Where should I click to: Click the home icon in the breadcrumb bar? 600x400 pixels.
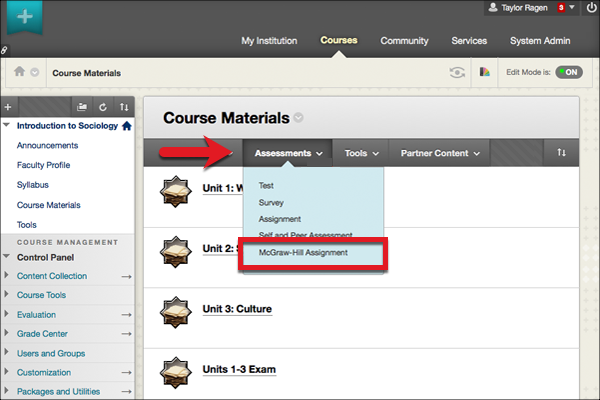click(19, 72)
